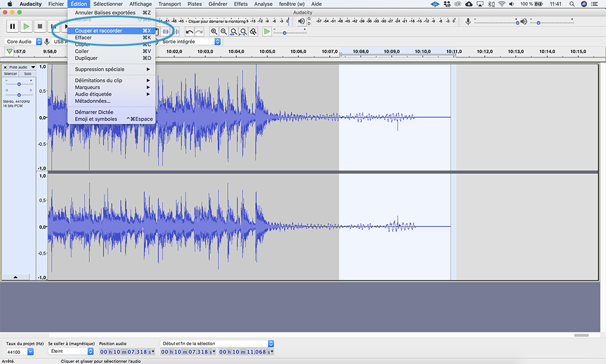Collapse the track using the bottom arrow button
606x364 pixels.
(15, 276)
